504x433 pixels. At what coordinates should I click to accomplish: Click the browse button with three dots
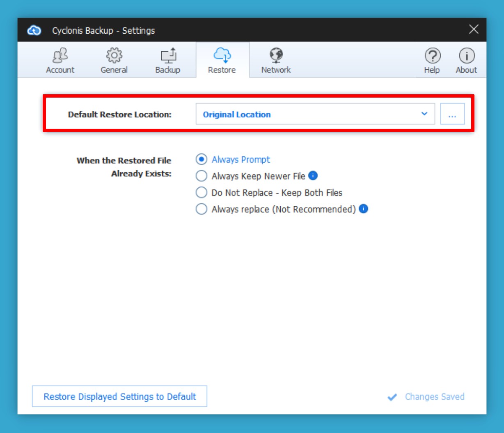452,114
